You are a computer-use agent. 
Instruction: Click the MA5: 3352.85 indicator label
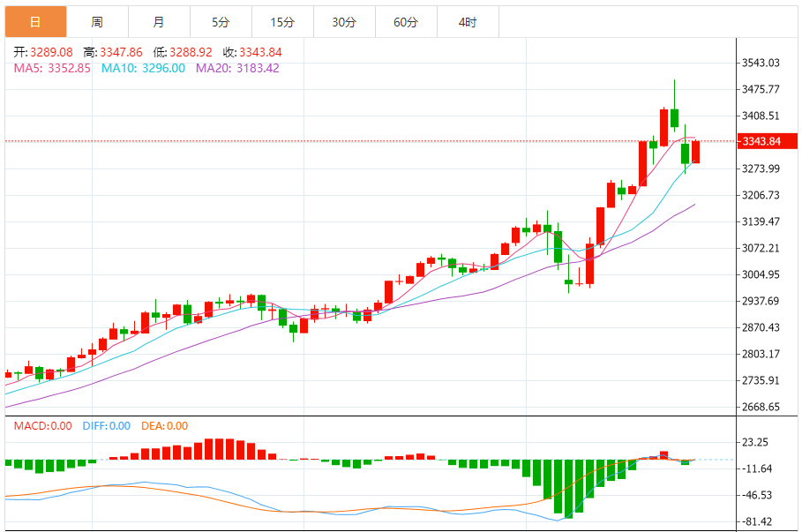(52, 68)
